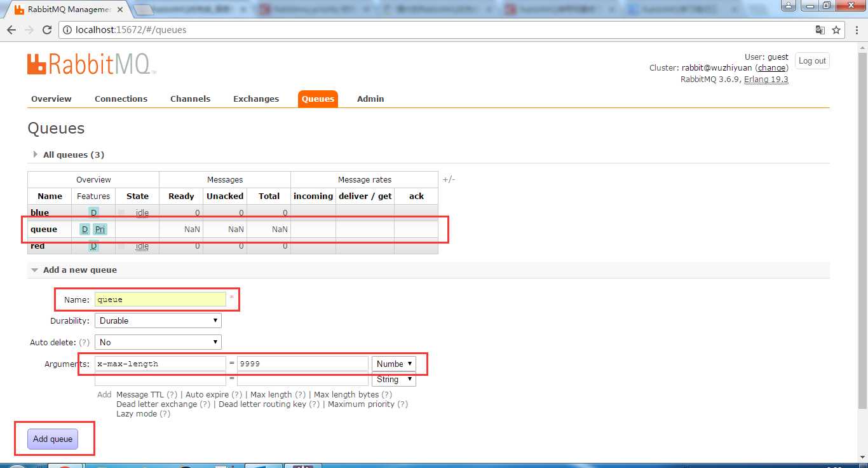The image size is (868, 468).
Task: Click the (?) help after Lazy mode
Action: (165, 413)
